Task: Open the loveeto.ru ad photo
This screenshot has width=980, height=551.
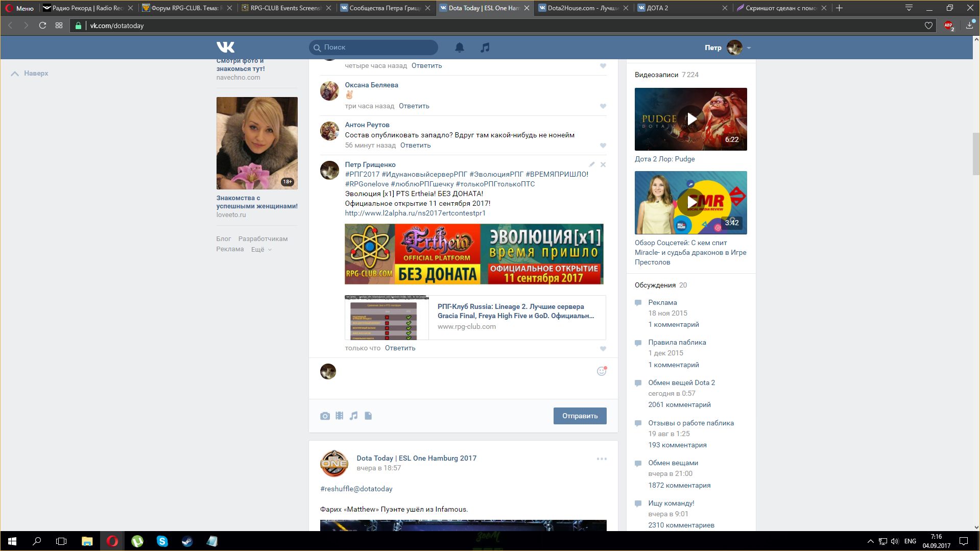Action: click(x=257, y=143)
